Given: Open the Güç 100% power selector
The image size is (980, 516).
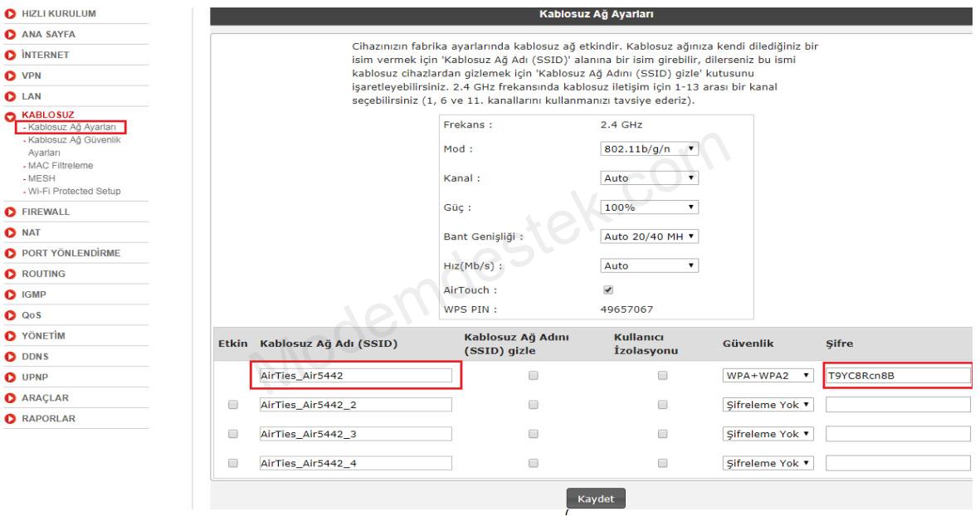Looking at the screenshot, I should [x=649, y=207].
